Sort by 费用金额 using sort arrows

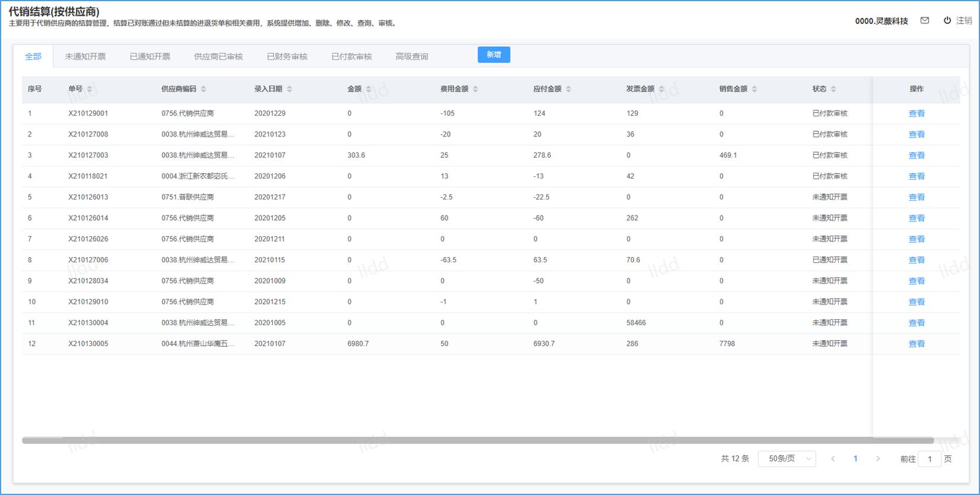(x=475, y=89)
